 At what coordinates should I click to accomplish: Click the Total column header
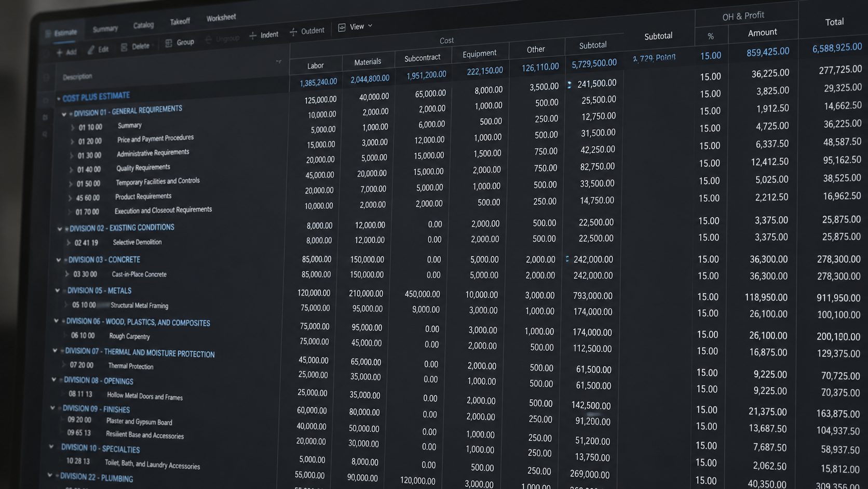coord(834,22)
